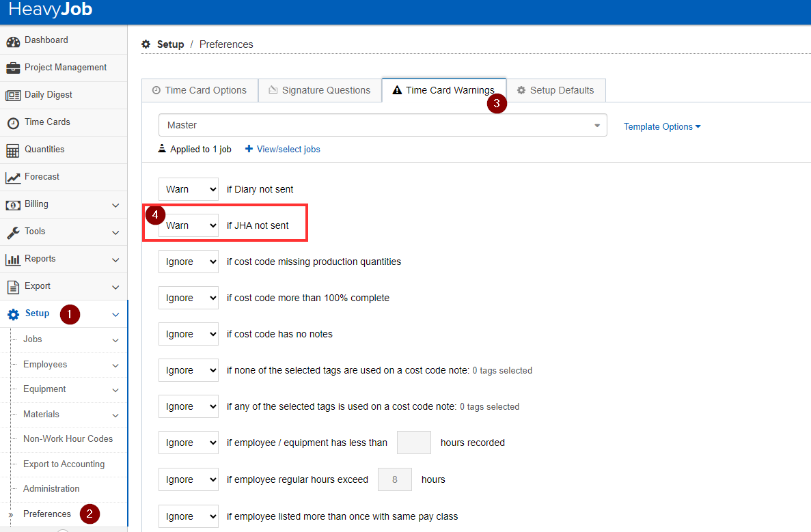811x532 pixels.
Task: Open the Setup Defaults tab
Action: tap(556, 90)
